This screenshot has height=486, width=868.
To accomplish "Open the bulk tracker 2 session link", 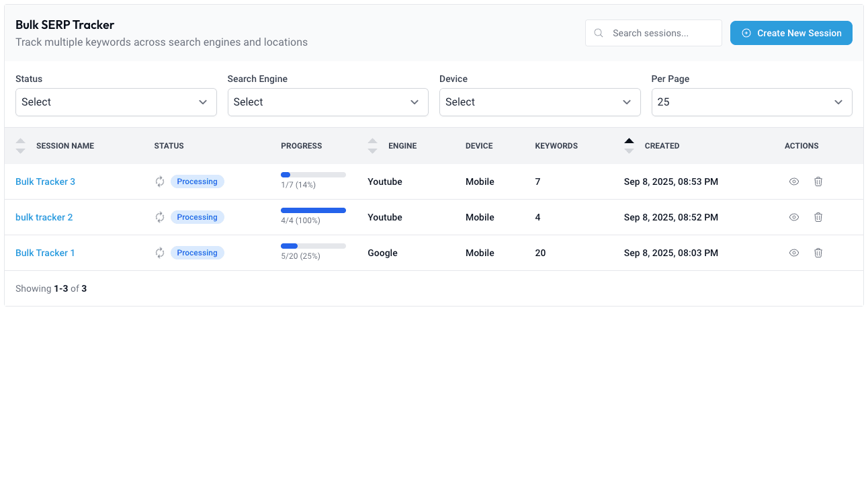I will (x=44, y=217).
